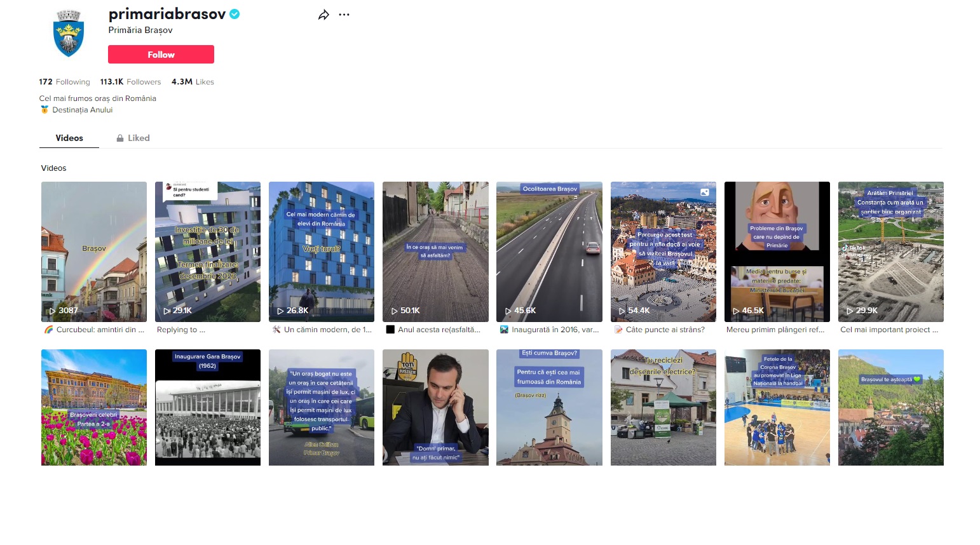The height and width of the screenshot is (545, 980).
Task: Click the medal emoji beside Destinația Anului
Action: pos(44,110)
